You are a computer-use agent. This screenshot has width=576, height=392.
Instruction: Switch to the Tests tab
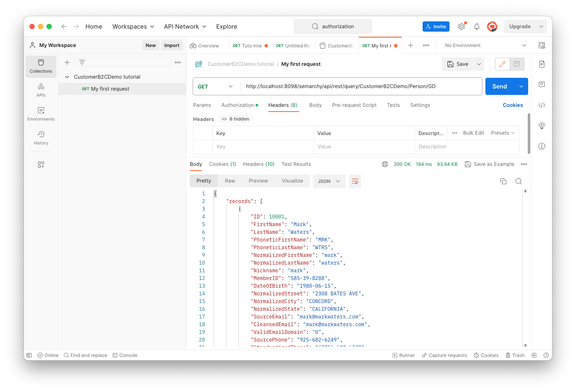point(394,105)
